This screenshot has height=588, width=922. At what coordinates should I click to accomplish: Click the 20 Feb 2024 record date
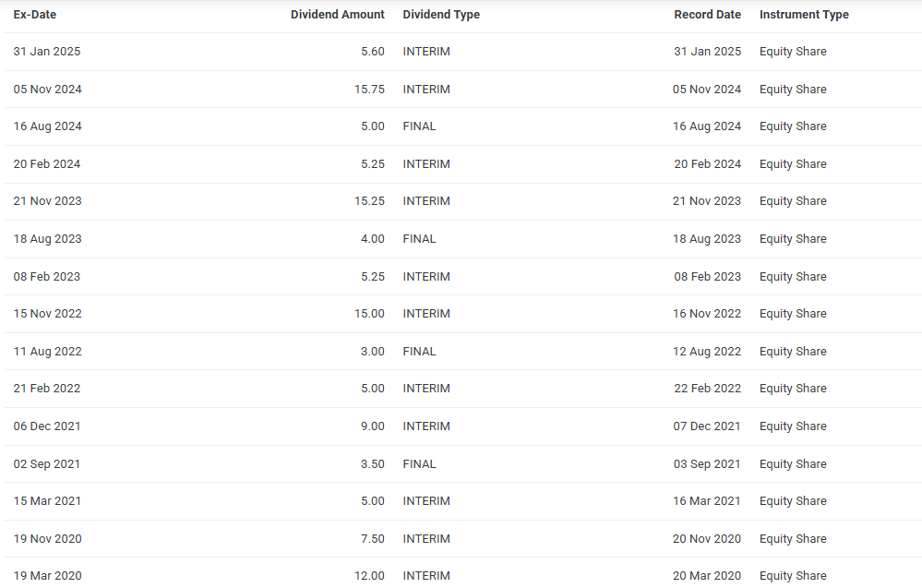(707, 164)
